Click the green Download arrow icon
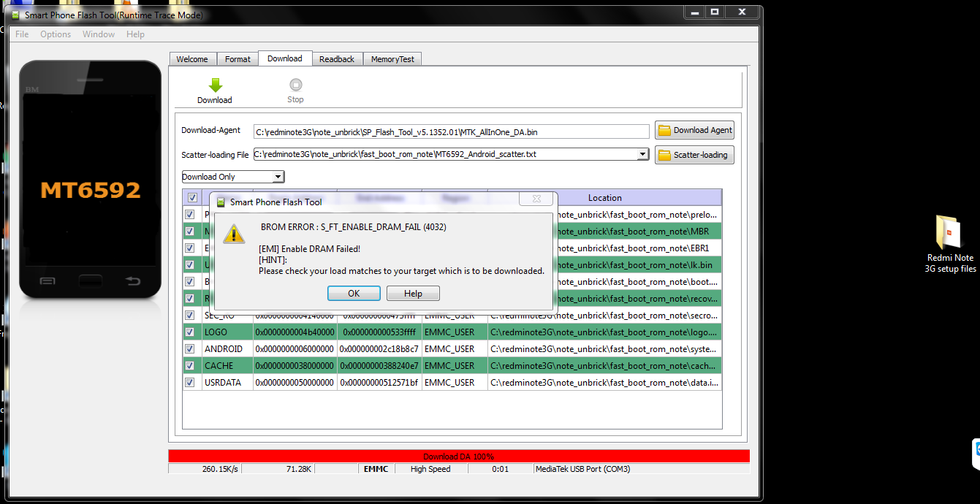 click(x=215, y=85)
